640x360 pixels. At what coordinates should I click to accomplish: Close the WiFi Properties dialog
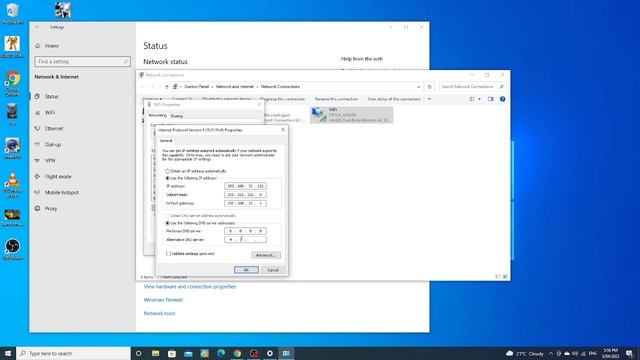(259, 104)
